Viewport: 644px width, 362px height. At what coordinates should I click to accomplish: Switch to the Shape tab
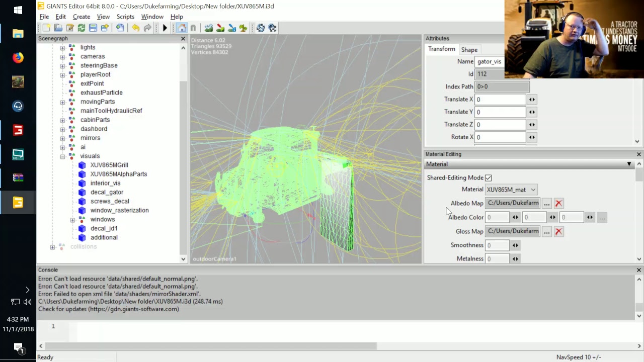tap(469, 50)
